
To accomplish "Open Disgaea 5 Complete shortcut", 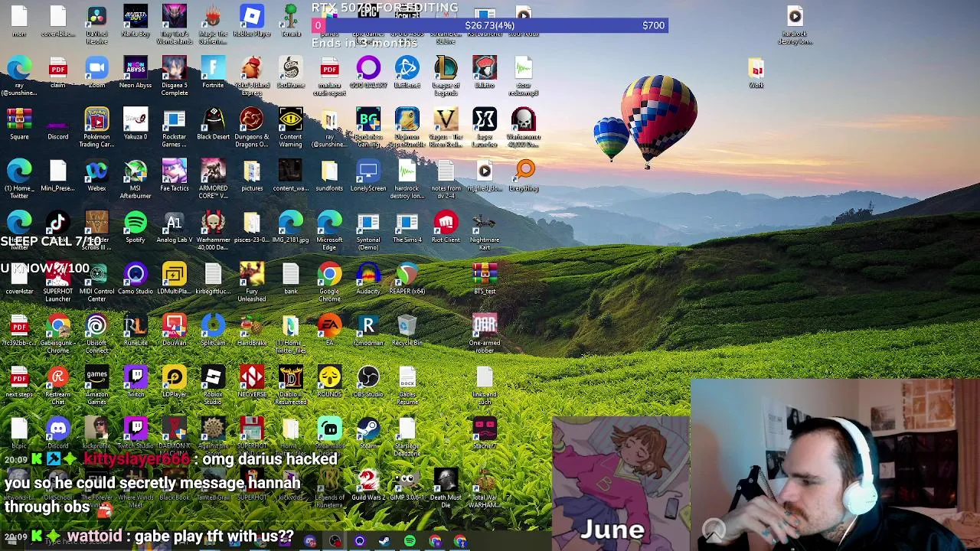I will [175, 76].
